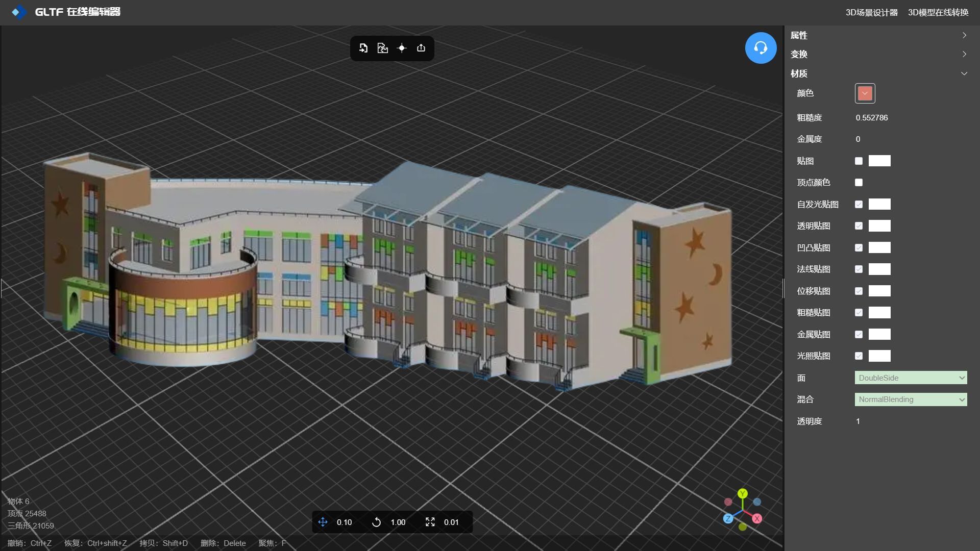This screenshot has width=980, height=551.
Task: Click the puzzle piece icon
Action: click(382, 48)
